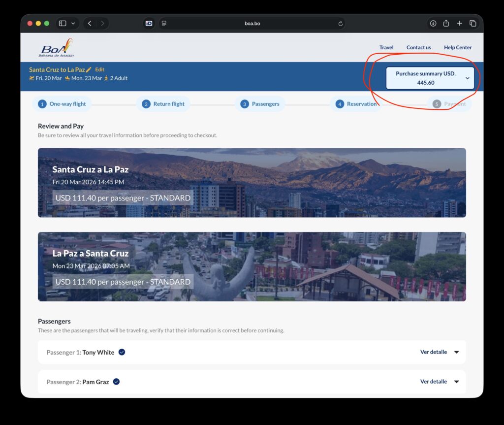Viewport: 504px width, 425px height.
Task: Open sidebar options dropdown chevron
Action: click(73, 23)
